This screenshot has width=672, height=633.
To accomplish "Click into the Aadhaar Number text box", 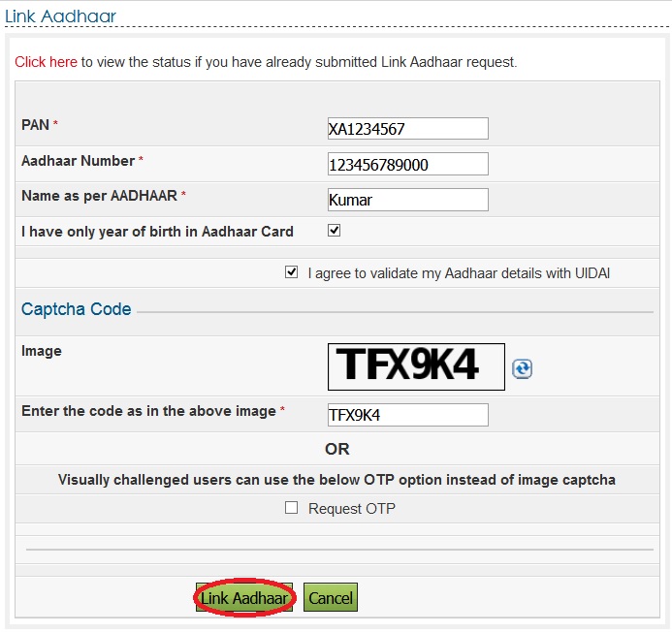I will point(407,164).
